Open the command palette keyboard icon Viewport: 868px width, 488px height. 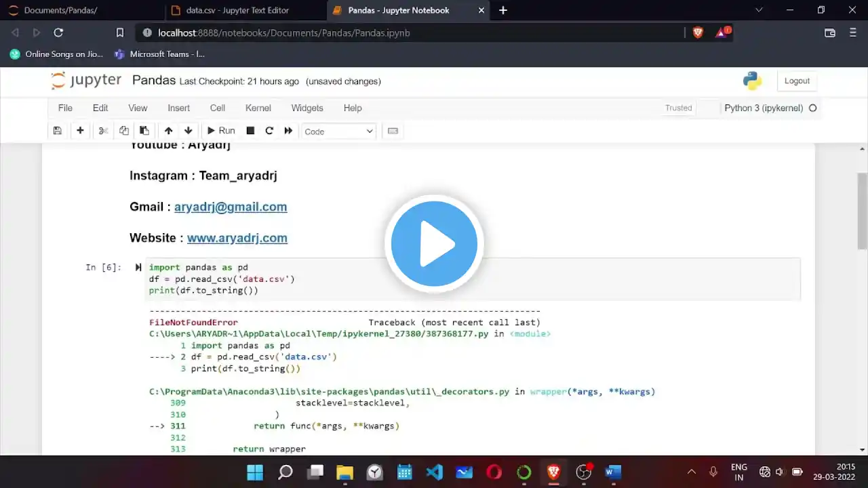[393, 131]
